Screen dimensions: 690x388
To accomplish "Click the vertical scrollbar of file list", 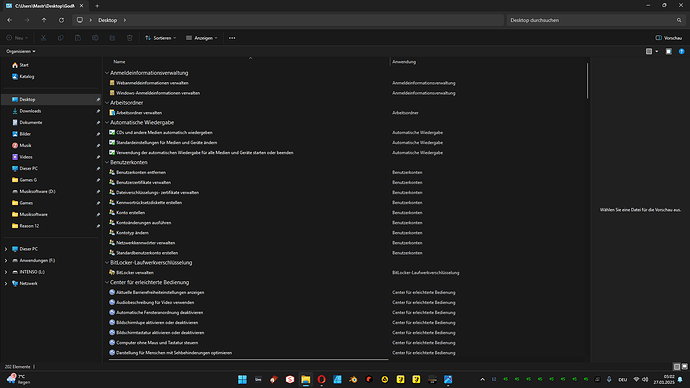I will [x=587, y=81].
